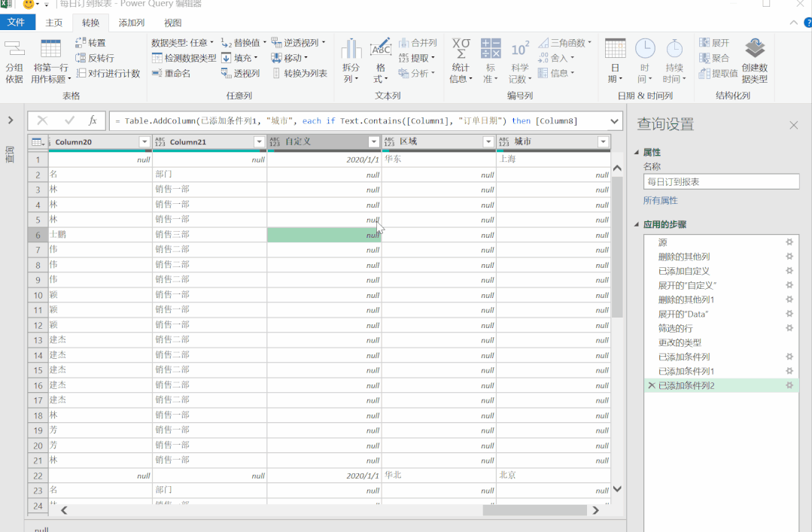The height and width of the screenshot is (532, 812).
Task: Select row 22 cell showing 华北
Action: (x=439, y=475)
